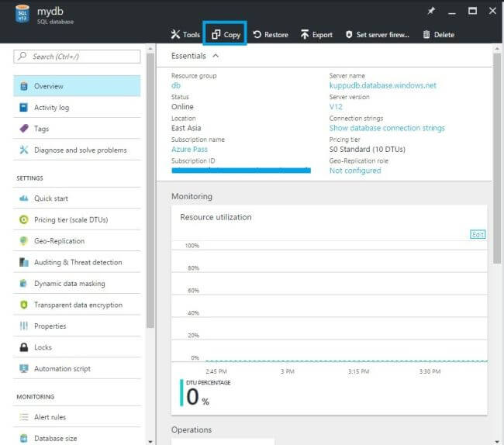Screen dimensions: 504x445
Task: Click the SQL database icon beside mydb
Action: 22,14
